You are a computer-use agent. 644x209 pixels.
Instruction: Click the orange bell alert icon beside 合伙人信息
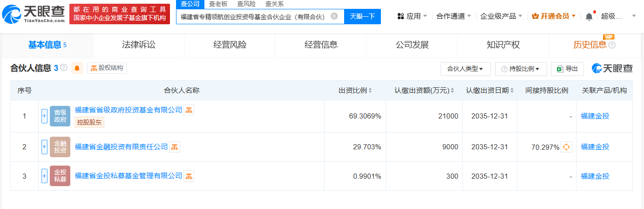coord(77,68)
